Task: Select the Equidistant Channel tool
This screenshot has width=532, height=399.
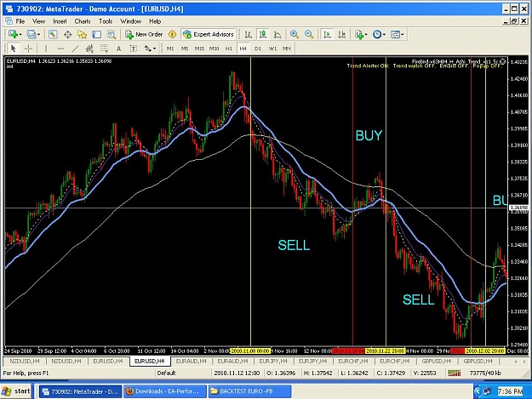Action: (89, 48)
